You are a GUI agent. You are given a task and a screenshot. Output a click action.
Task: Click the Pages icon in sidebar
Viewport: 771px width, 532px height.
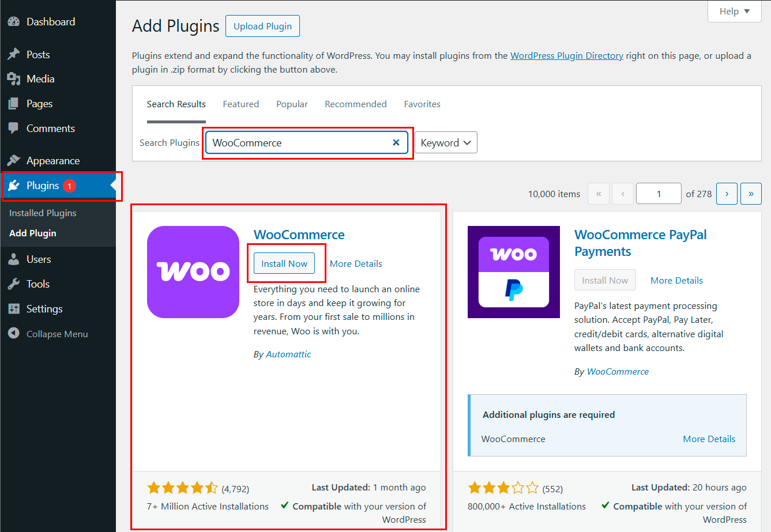14,104
